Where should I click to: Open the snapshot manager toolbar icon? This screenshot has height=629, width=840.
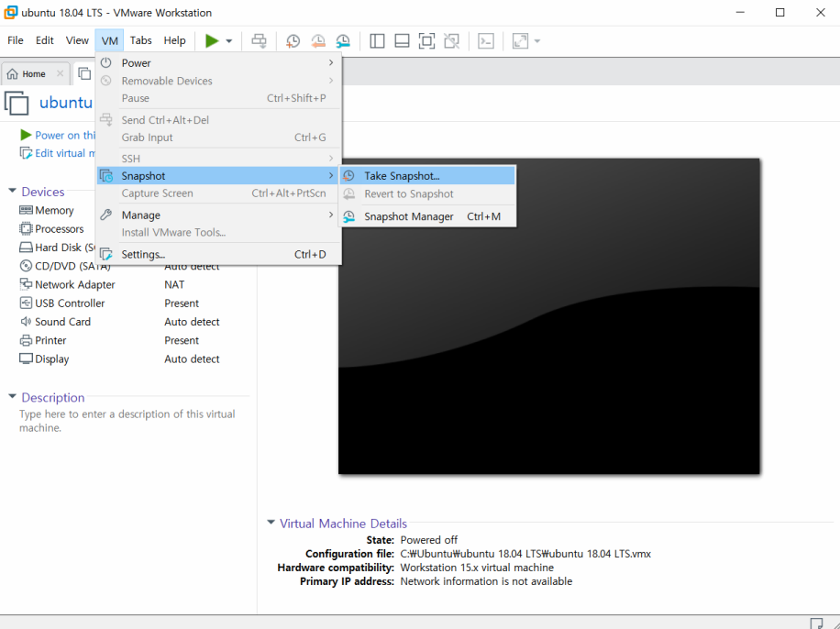(343, 40)
